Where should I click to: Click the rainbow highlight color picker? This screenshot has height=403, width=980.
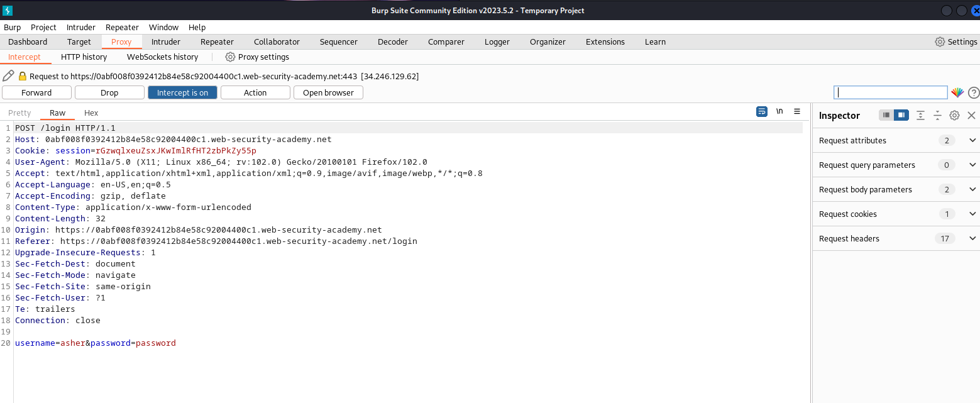(957, 92)
